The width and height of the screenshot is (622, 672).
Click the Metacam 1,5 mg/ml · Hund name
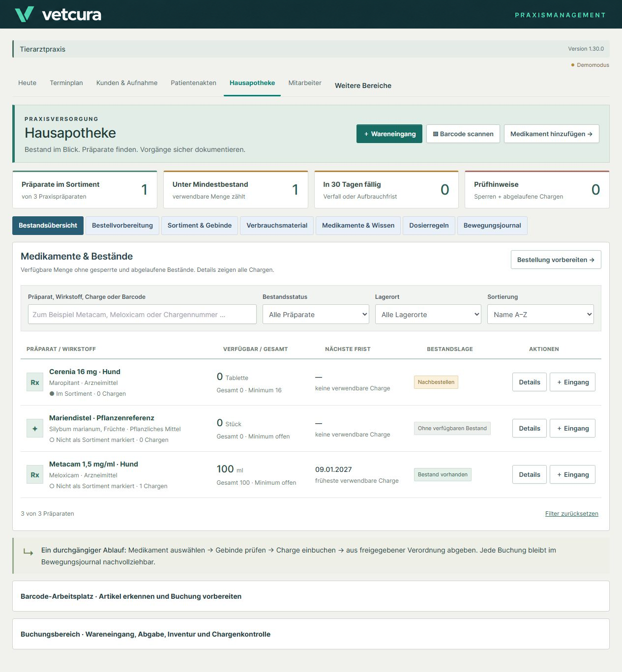[93, 464]
